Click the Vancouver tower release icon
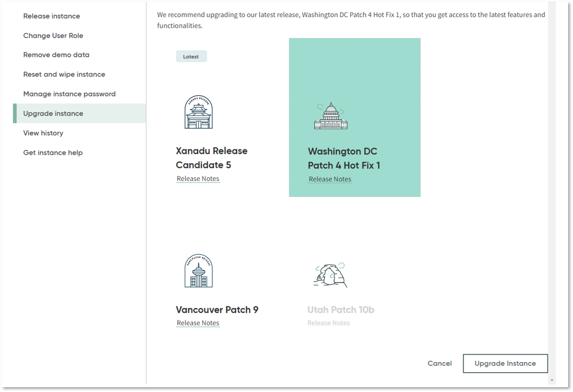Screen dimensions: 573x392 [x=198, y=270]
